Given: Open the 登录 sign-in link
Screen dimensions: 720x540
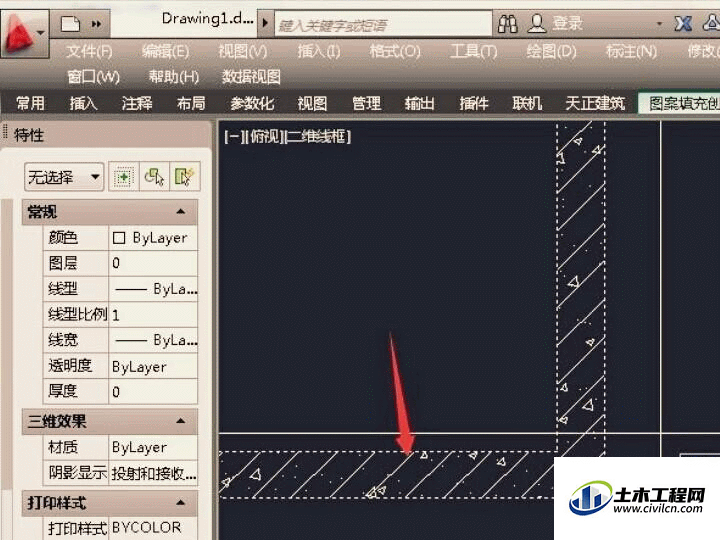Looking at the screenshot, I should coord(568,23).
